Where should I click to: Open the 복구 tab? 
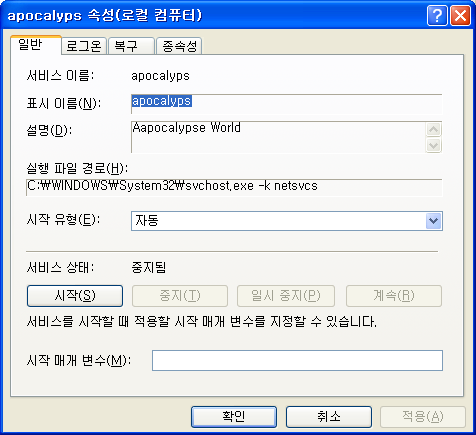pyautogui.click(x=132, y=46)
